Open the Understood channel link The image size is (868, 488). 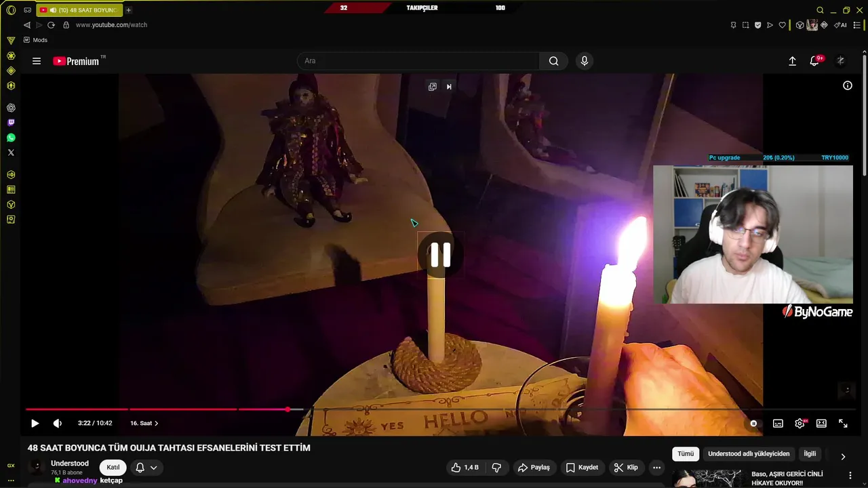[x=70, y=464]
